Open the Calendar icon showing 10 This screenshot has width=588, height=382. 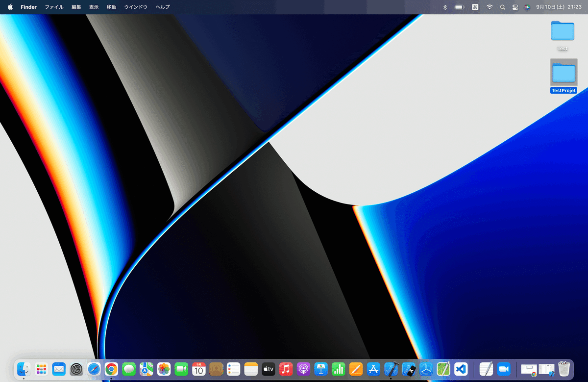pyautogui.click(x=199, y=369)
